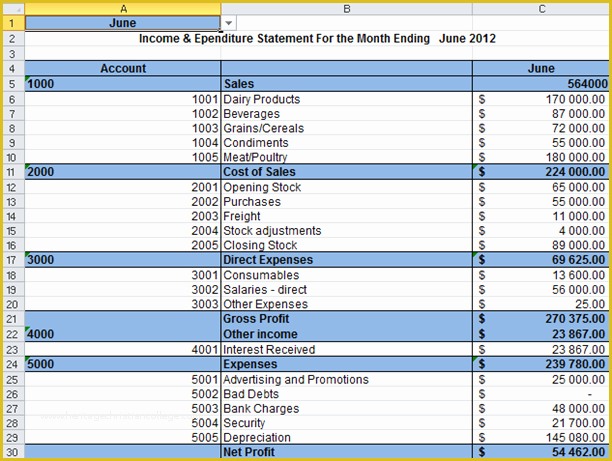Select row 1 header
Image resolution: width=612 pixels, height=461 pixels.
point(12,23)
